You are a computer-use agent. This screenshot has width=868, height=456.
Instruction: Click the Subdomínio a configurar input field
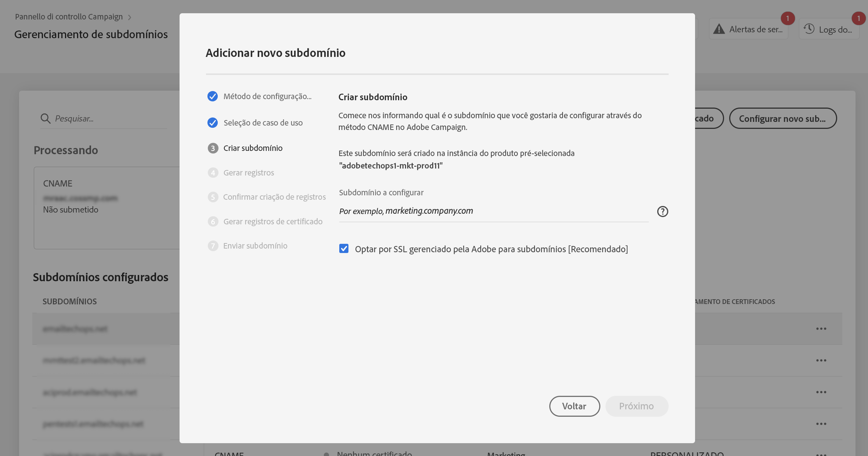[x=493, y=211]
